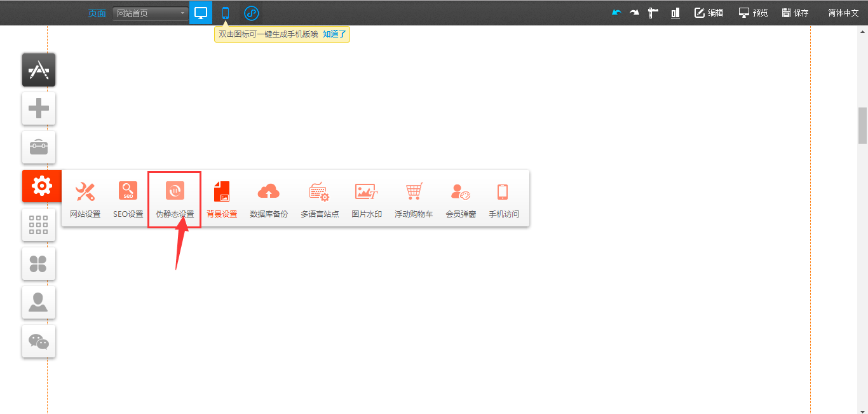Open the 伪静态设置 pseudo-static settings

tap(175, 198)
